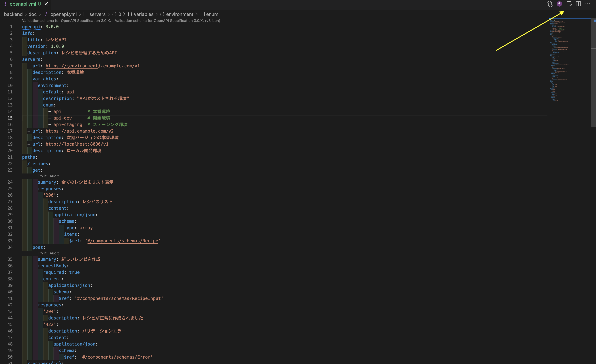This screenshot has height=364, width=596.
Task: Open the More Actions ellipsis menu
Action: 588,4
